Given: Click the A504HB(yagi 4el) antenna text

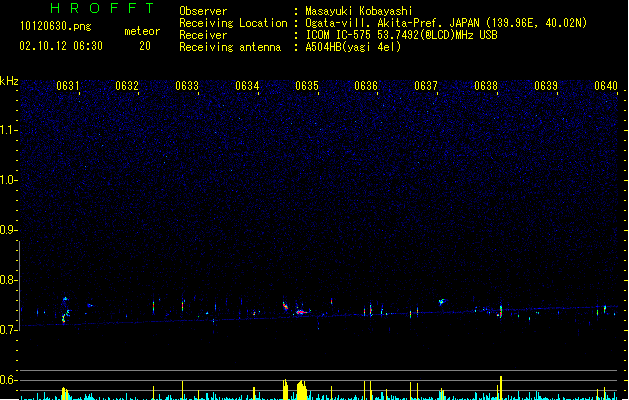Looking at the screenshot, I should point(353,47).
